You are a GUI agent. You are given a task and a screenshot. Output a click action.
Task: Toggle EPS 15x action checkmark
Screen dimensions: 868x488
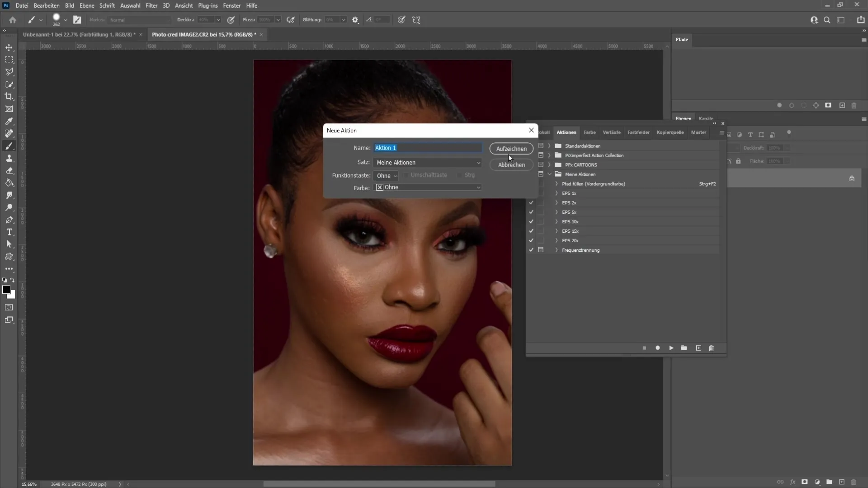pos(531,231)
